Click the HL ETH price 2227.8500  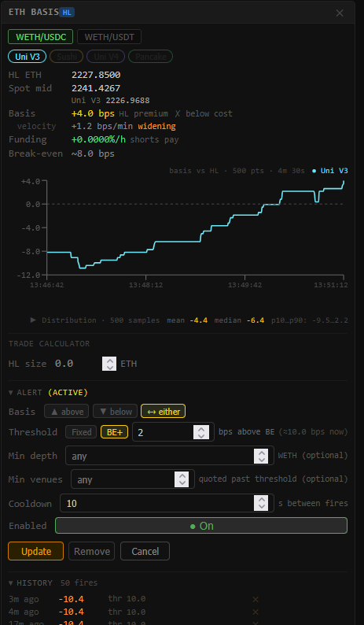(x=96, y=75)
